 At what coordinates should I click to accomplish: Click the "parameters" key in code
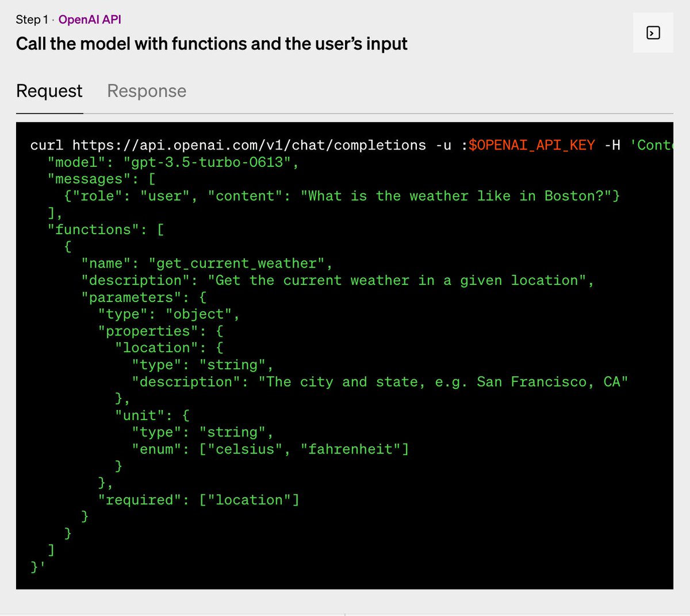pyautogui.click(x=131, y=297)
